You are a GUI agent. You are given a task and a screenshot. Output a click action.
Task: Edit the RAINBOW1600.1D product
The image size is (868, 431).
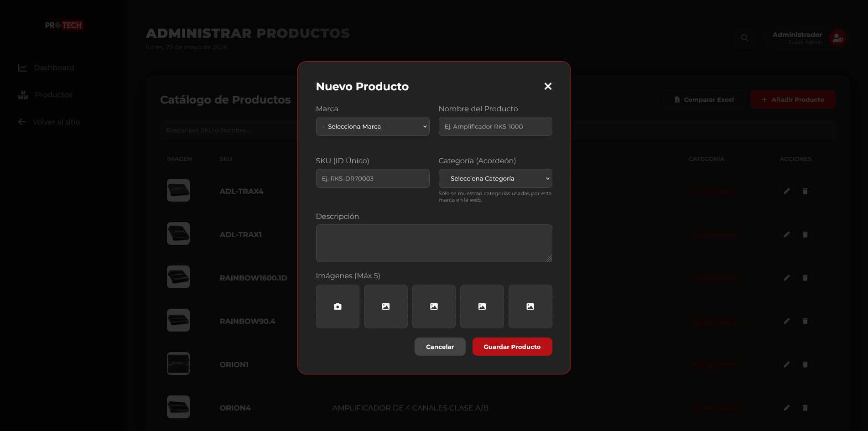point(787,278)
